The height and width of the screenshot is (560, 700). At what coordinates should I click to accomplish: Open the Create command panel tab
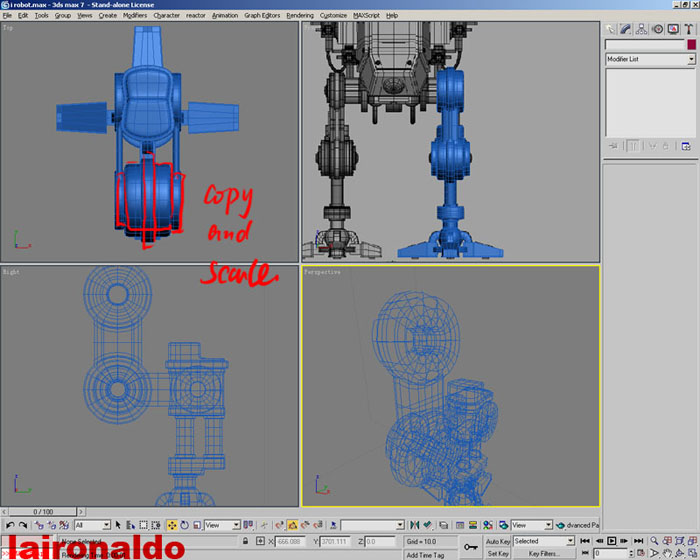(x=609, y=29)
